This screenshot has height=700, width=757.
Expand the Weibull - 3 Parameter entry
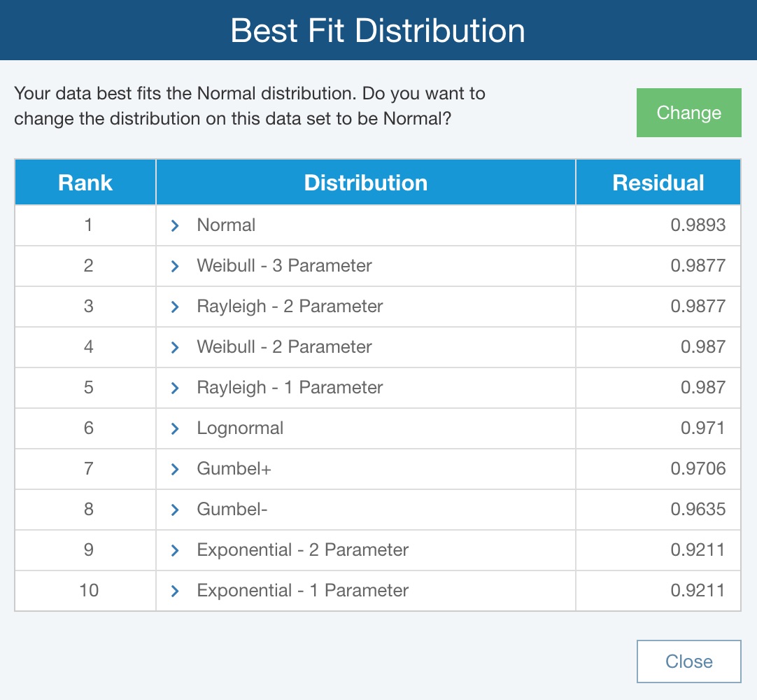click(175, 266)
